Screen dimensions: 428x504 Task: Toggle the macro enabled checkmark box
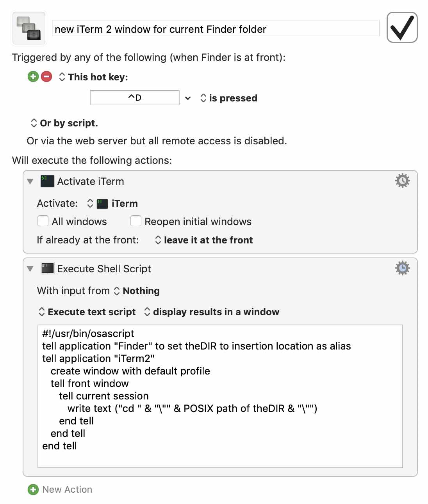(402, 27)
